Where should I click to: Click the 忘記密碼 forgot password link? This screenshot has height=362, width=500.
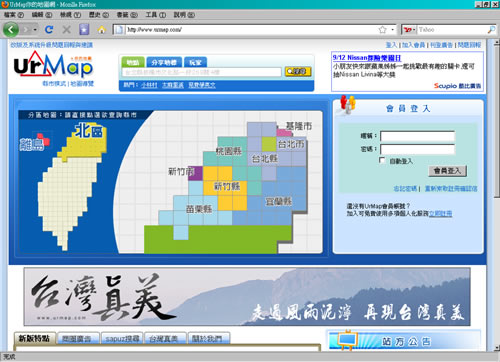405,189
